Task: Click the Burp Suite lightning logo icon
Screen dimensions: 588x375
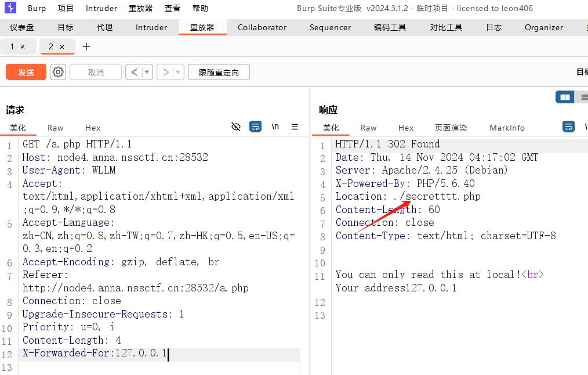Action: tap(10, 8)
